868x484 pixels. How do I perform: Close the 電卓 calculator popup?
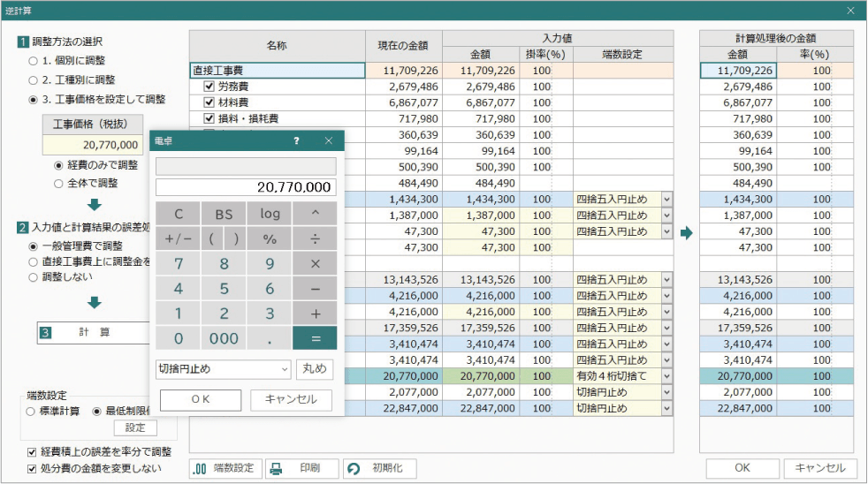tap(329, 141)
